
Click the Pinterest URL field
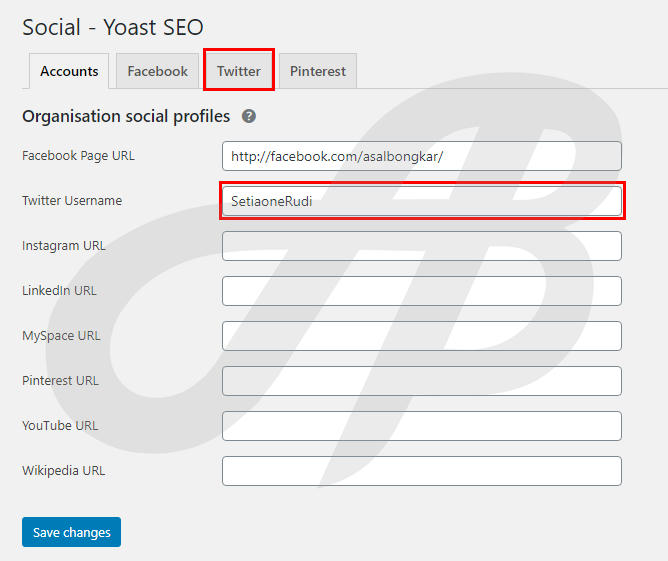[422, 381]
